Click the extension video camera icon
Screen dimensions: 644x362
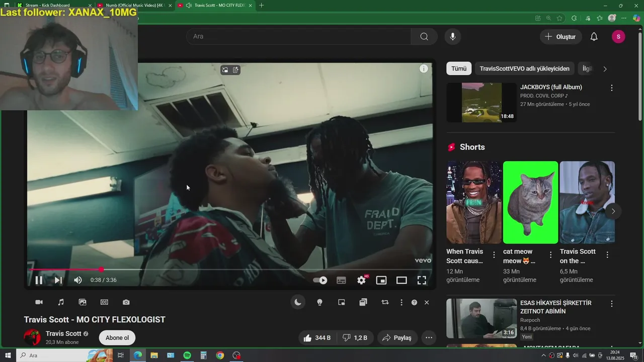(39, 302)
